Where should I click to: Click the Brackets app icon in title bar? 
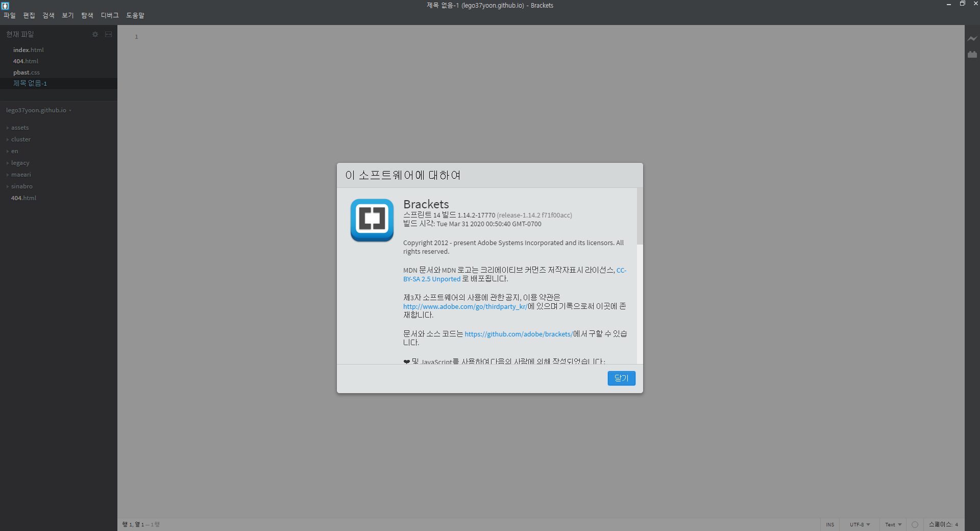tap(5, 6)
